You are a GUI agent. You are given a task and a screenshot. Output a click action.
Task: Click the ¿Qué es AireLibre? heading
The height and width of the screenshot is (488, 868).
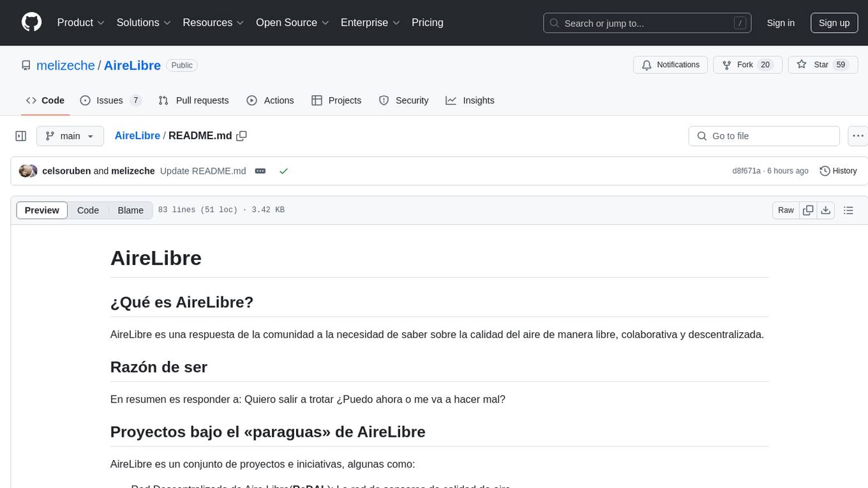(x=182, y=301)
